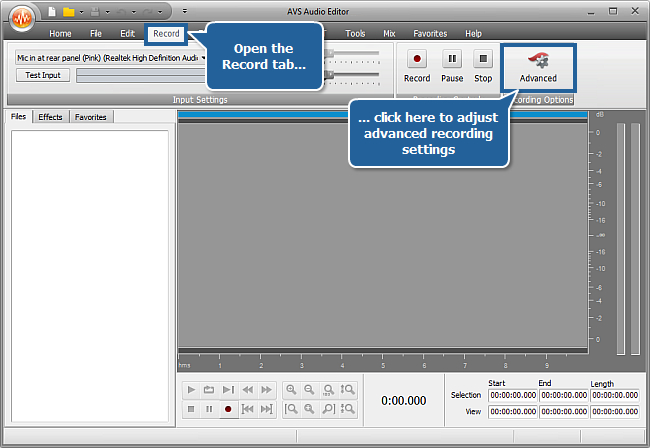Click the vertical zoom out icon
The image size is (650, 448).
click(x=347, y=409)
